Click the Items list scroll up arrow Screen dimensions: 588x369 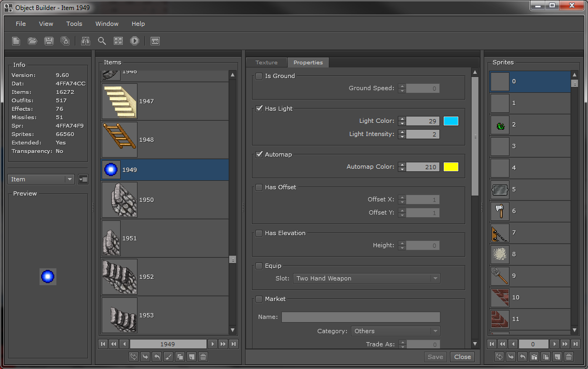(x=232, y=75)
